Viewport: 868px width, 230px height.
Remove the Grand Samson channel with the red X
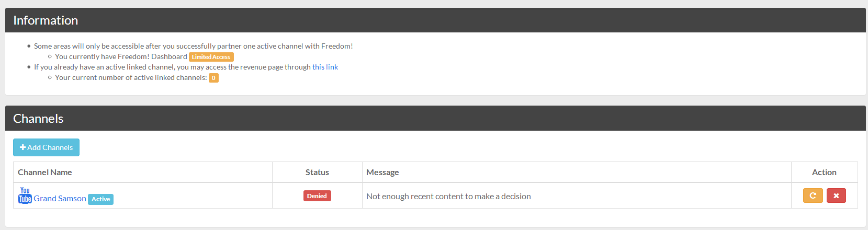tap(836, 195)
